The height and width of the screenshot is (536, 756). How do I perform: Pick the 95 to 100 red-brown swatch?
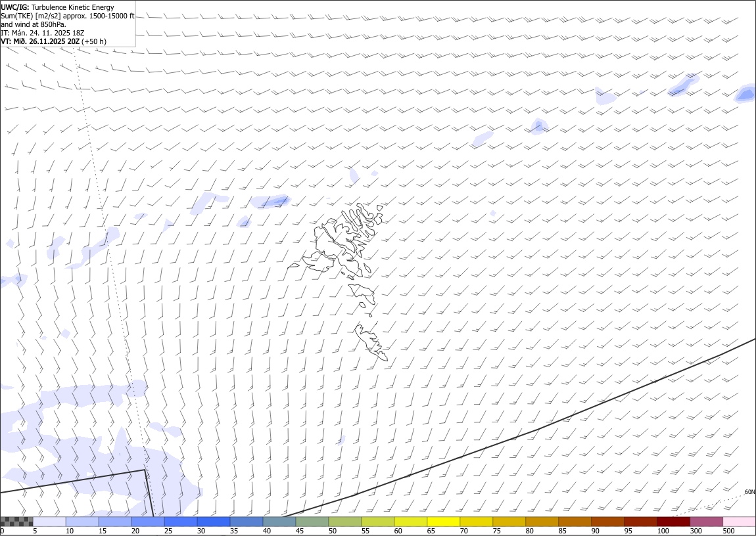pos(640,522)
